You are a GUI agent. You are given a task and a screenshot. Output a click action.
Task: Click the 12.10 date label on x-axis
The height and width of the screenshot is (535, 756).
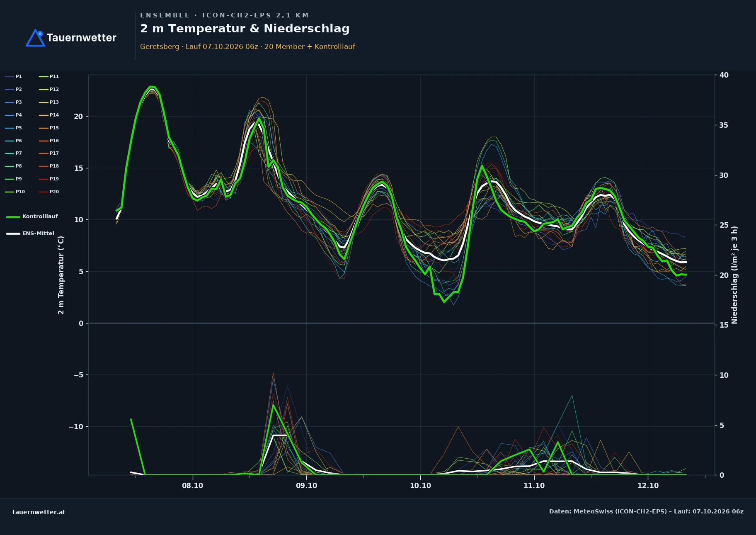pos(648,486)
